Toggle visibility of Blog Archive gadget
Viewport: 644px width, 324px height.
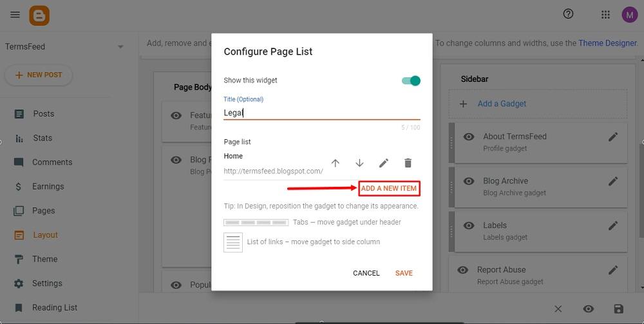(469, 181)
